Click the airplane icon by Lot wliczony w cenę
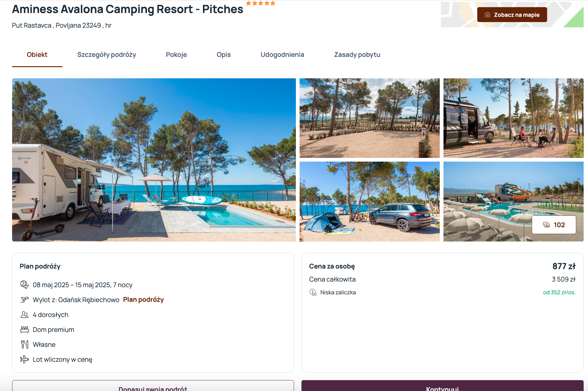Viewport: 588px width, 391px height. click(x=25, y=359)
